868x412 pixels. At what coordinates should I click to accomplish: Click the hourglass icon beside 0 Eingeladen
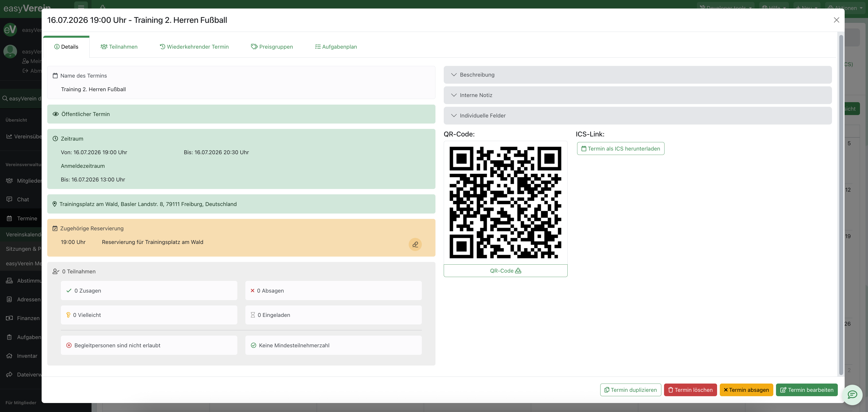click(x=253, y=315)
